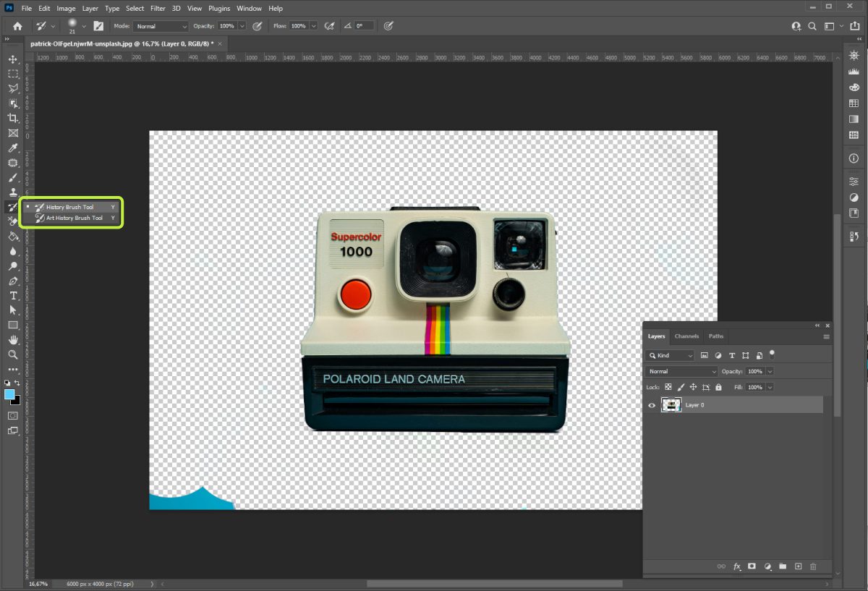Open layer Opacity dropdown arrow in Layers panel
The height and width of the screenshot is (591, 868).
pyautogui.click(x=770, y=371)
